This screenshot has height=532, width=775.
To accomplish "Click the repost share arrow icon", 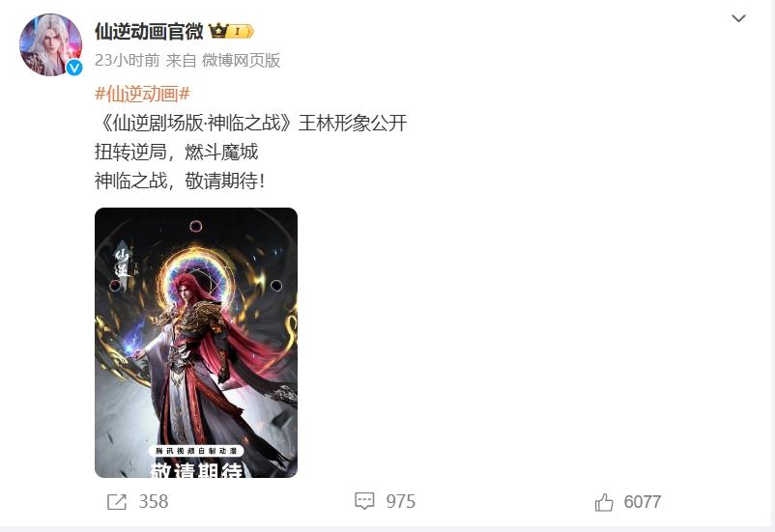I will (x=117, y=502).
